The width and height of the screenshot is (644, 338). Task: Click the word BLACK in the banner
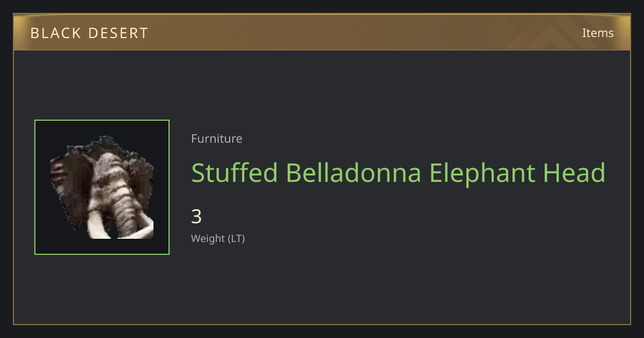tap(52, 33)
